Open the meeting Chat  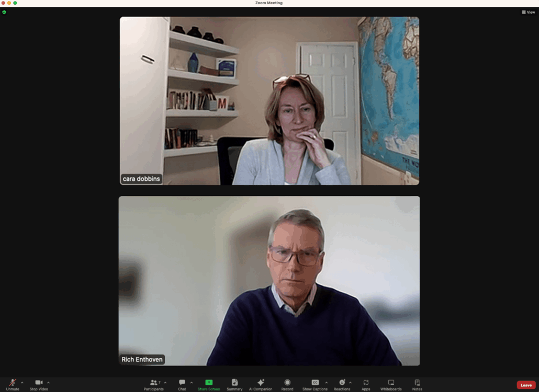pyautogui.click(x=182, y=384)
